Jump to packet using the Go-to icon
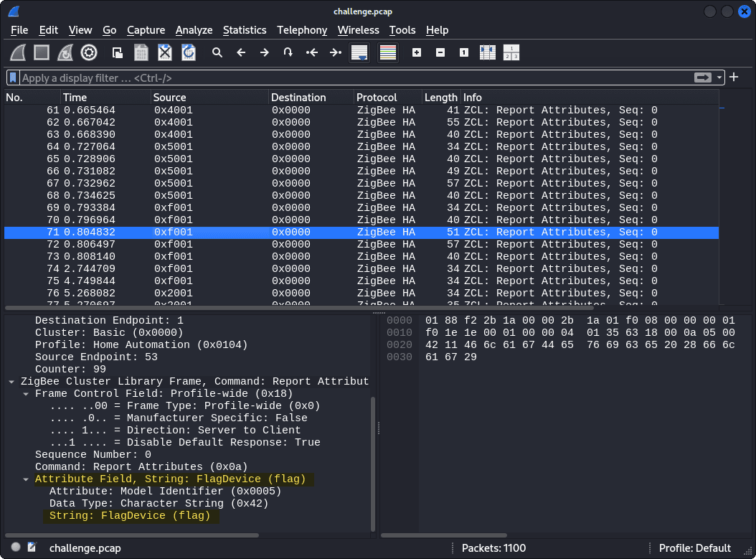The image size is (756, 559). [x=289, y=52]
